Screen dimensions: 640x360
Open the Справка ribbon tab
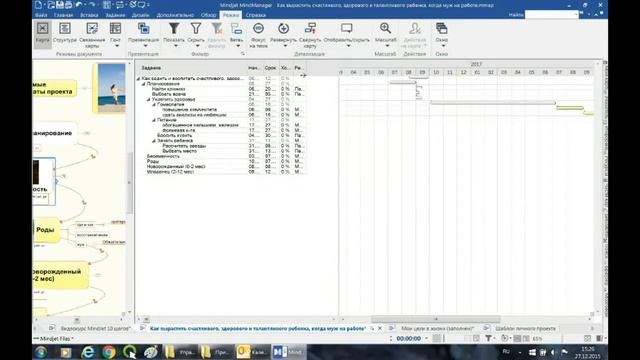click(256, 15)
